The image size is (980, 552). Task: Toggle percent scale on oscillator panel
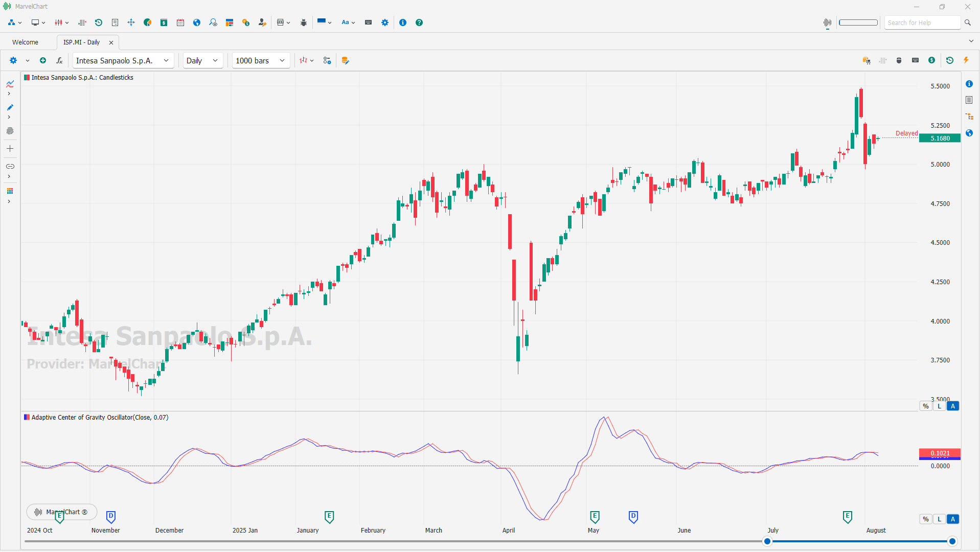click(926, 519)
